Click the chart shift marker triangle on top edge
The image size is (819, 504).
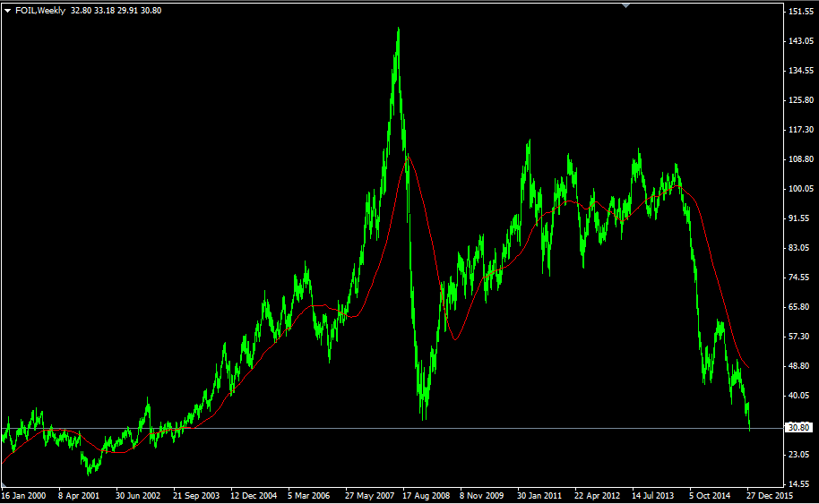pos(625,5)
